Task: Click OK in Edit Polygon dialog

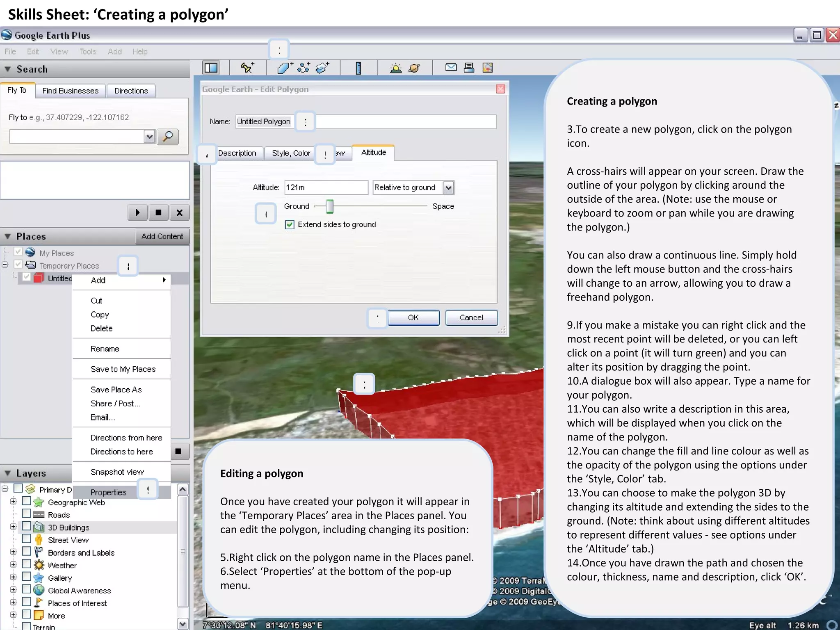Action: [413, 317]
